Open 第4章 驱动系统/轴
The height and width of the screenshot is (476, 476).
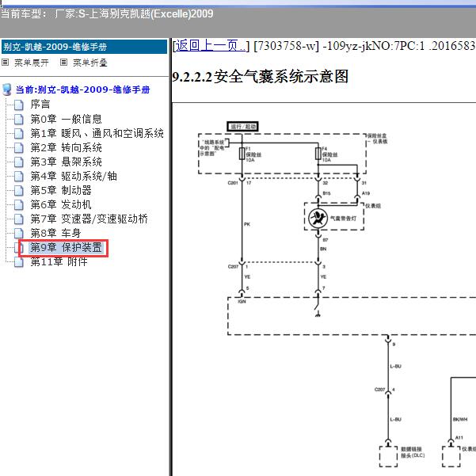pyautogui.click(x=74, y=176)
